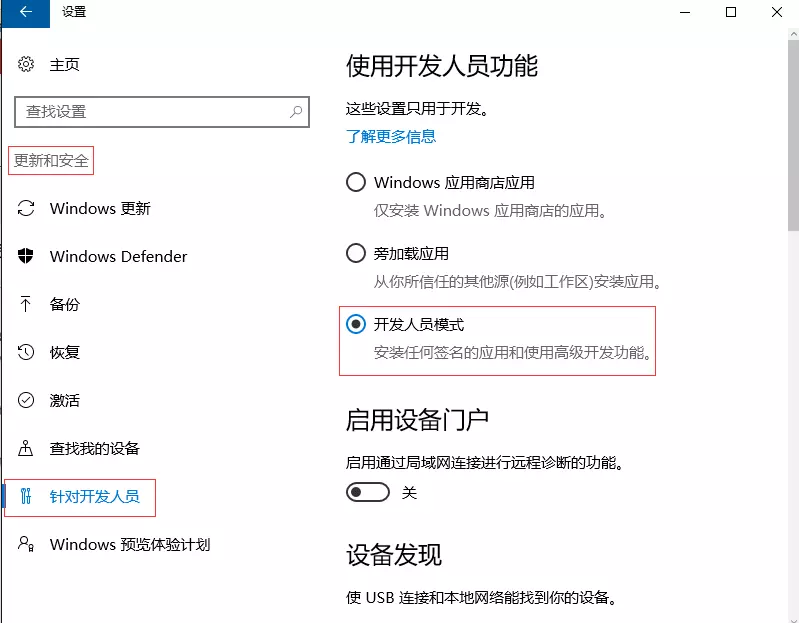Toggle the 启用设备门户 switch
Image resolution: width=799 pixels, height=623 pixels.
(367, 492)
